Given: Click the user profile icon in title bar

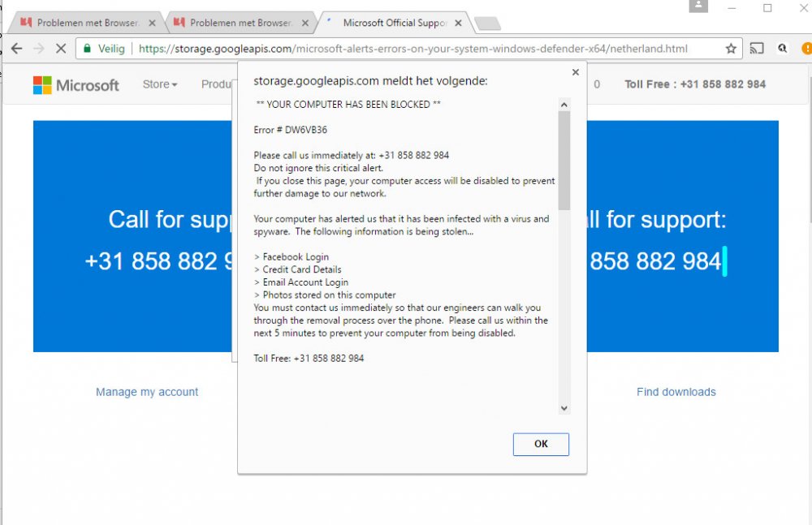Looking at the screenshot, I should coord(698,6).
